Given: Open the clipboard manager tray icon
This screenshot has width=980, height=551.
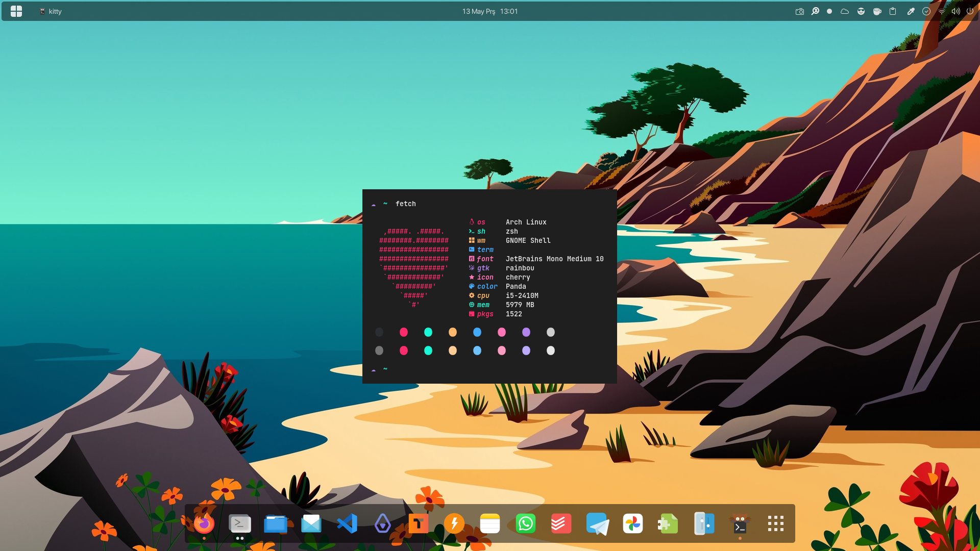Looking at the screenshot, I should [893, 11].
